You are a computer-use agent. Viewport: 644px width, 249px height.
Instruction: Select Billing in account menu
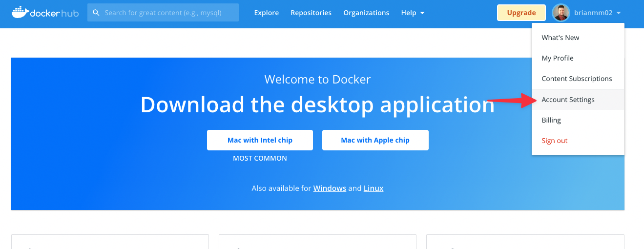coord(578,120)
